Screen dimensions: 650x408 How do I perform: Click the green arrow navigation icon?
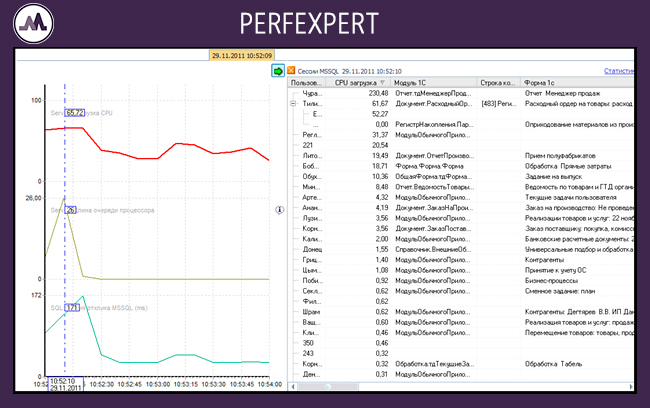point(278,71)
